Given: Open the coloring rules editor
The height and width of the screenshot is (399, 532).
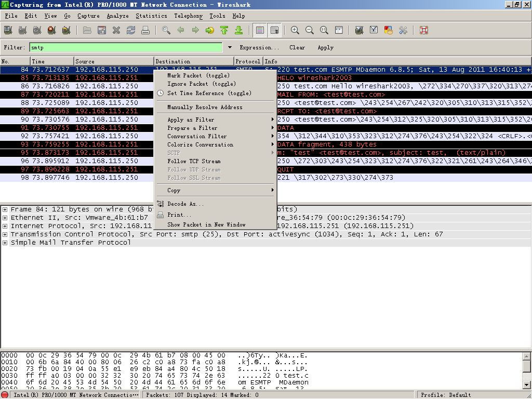Looking at the screenshot, I should 389,30.
